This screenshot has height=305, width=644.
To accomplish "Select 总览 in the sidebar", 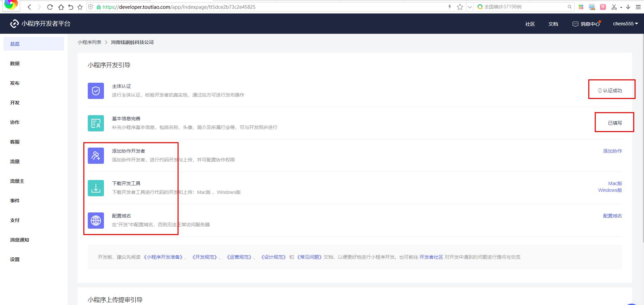I will [x=34, y=44].
